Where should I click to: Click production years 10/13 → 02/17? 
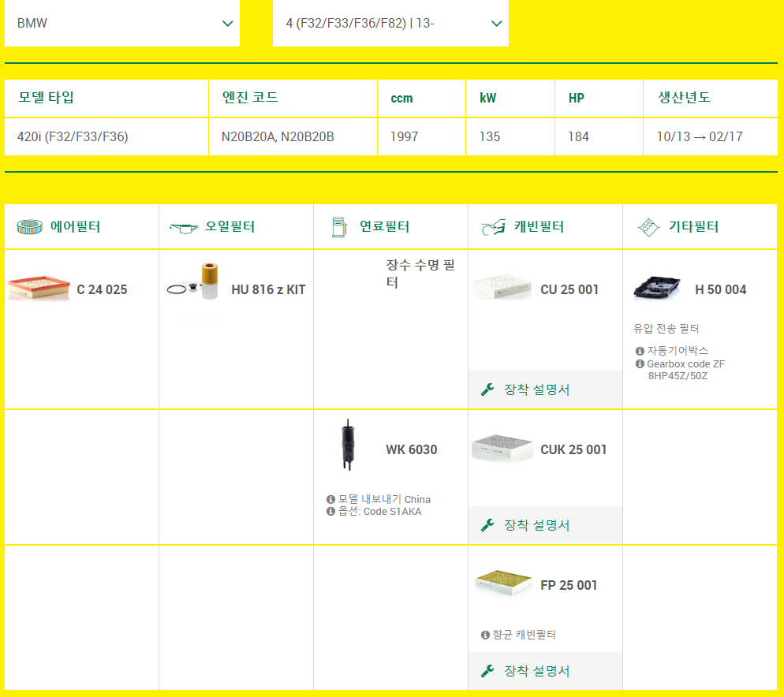pos(700,136)
